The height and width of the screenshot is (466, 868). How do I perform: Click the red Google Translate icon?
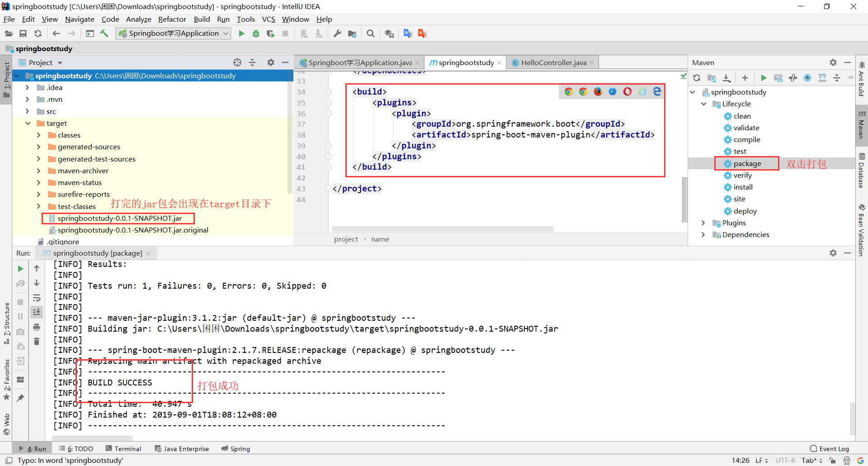tap(422, 33)
